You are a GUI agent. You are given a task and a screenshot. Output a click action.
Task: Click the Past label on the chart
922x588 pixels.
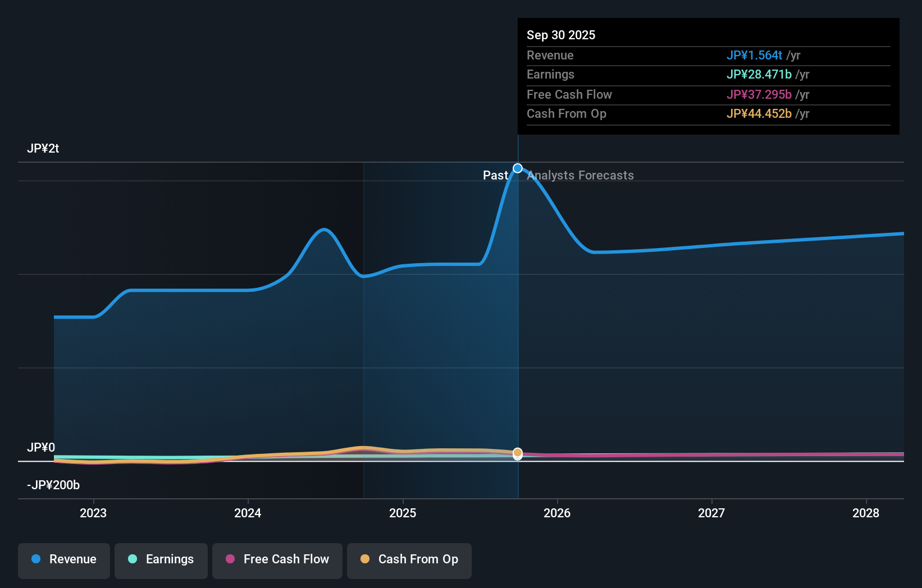495,176
